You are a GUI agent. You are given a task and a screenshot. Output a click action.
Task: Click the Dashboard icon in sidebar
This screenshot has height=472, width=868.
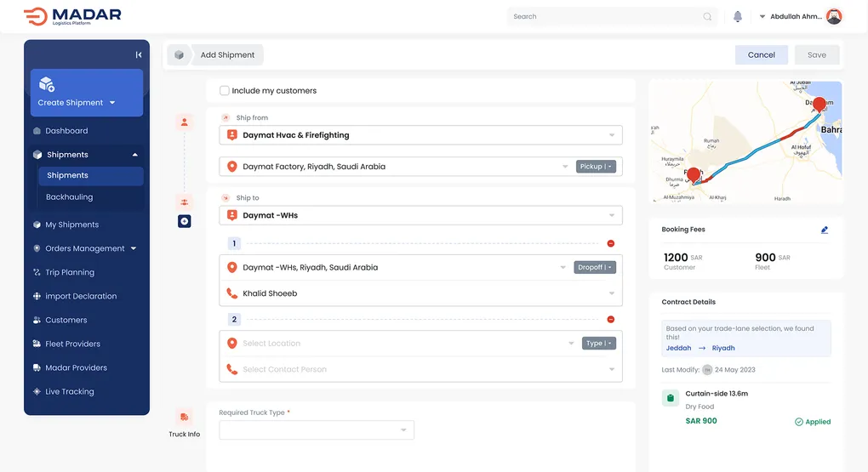[x=37, y=131]
